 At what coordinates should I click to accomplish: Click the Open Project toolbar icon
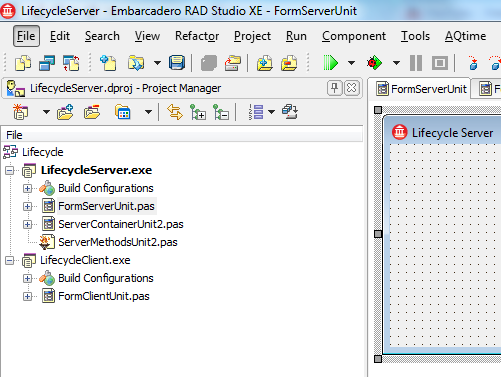(x=233, y=63)
